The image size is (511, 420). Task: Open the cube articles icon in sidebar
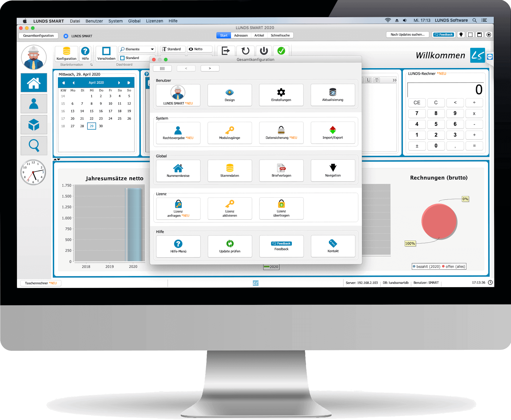tap(34, 125)
